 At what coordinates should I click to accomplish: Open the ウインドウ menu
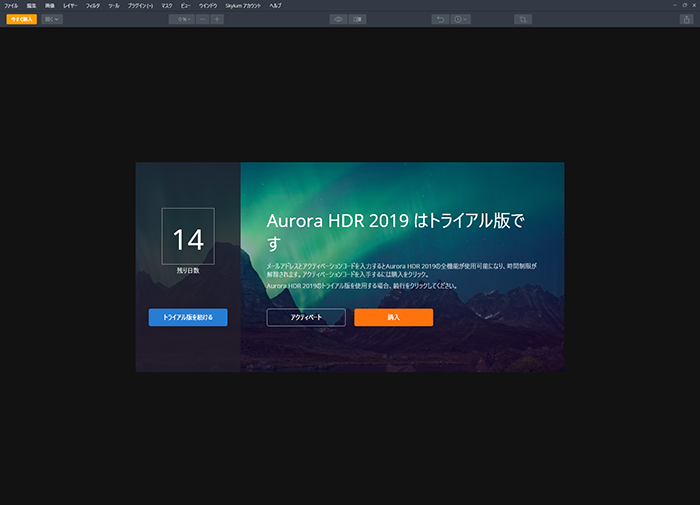point(208,6)
